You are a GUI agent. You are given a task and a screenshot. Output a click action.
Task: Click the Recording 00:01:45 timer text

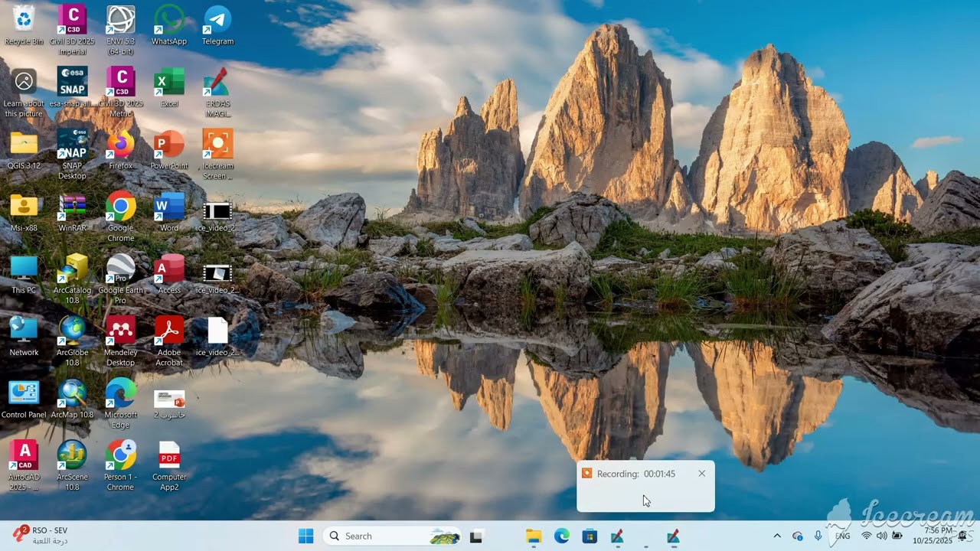[x=636, y=474]
